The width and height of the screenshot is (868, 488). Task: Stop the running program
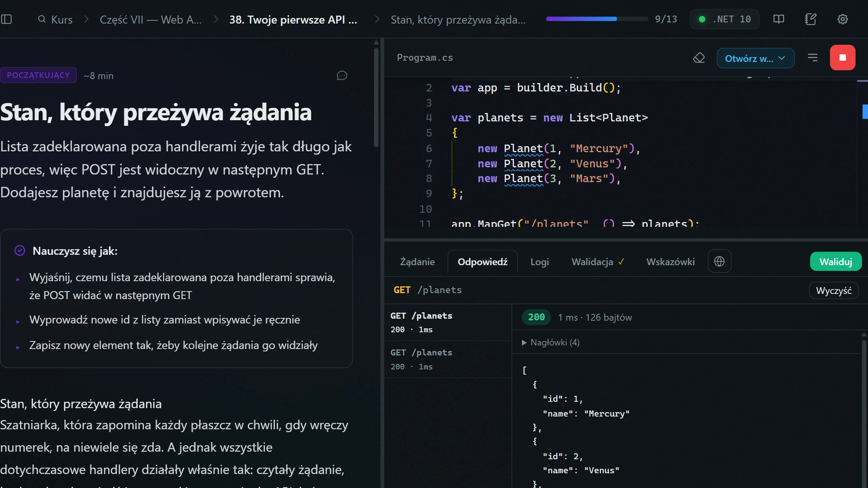[842, 58]
